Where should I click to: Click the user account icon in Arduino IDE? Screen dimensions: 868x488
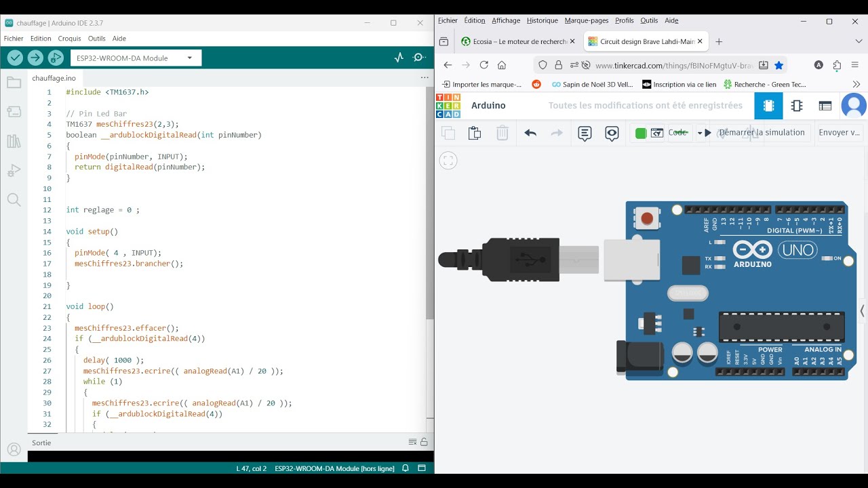(14, 449)
